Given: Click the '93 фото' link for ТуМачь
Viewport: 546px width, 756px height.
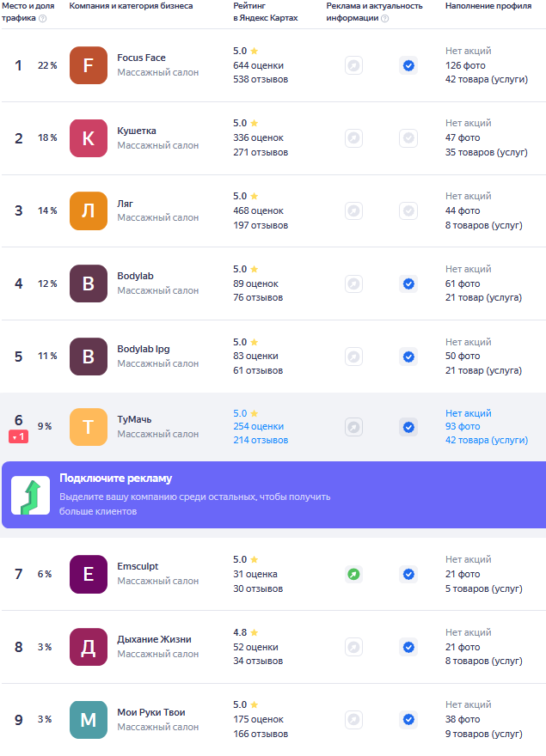Looking at the screenshot, I should 463,426.
